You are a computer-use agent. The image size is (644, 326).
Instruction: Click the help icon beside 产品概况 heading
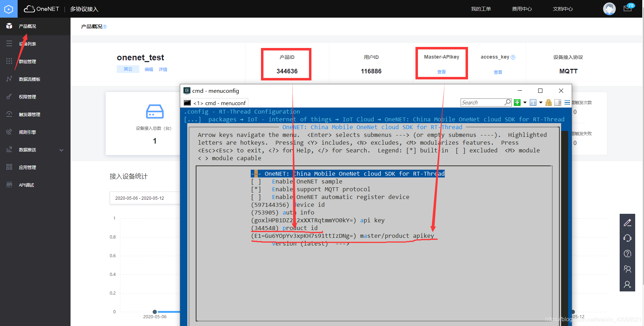click(105, 27)
